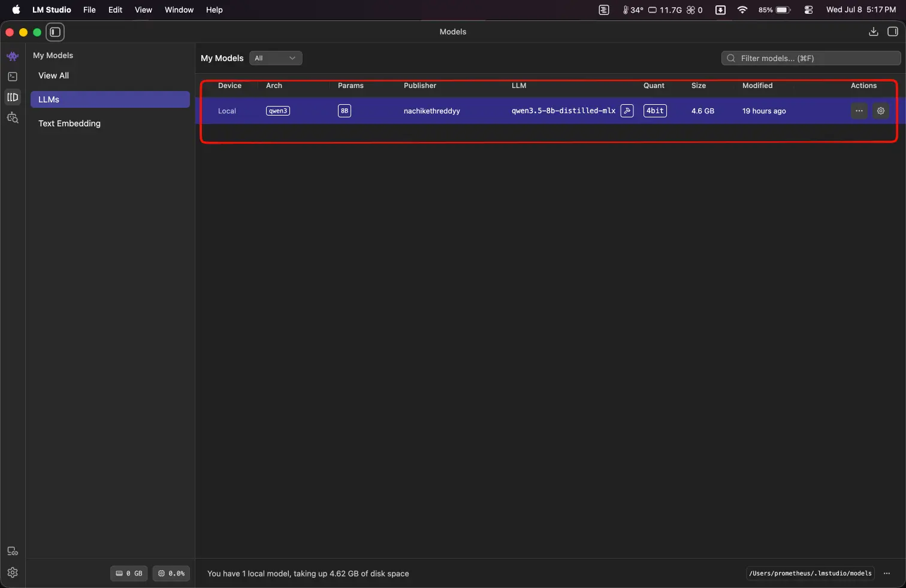The height and width of the screenshot is (588, 906).
Task: Open the downloads icon in title bar
Action: (x=874, y=32)
